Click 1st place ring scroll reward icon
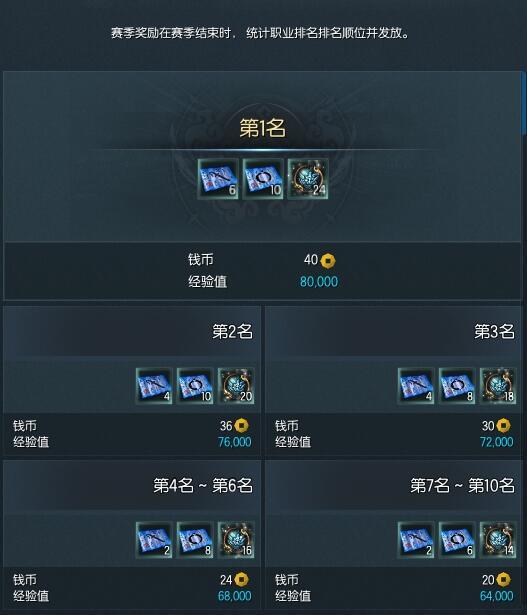This screenshot has height=615, width=527. point(263,179)
